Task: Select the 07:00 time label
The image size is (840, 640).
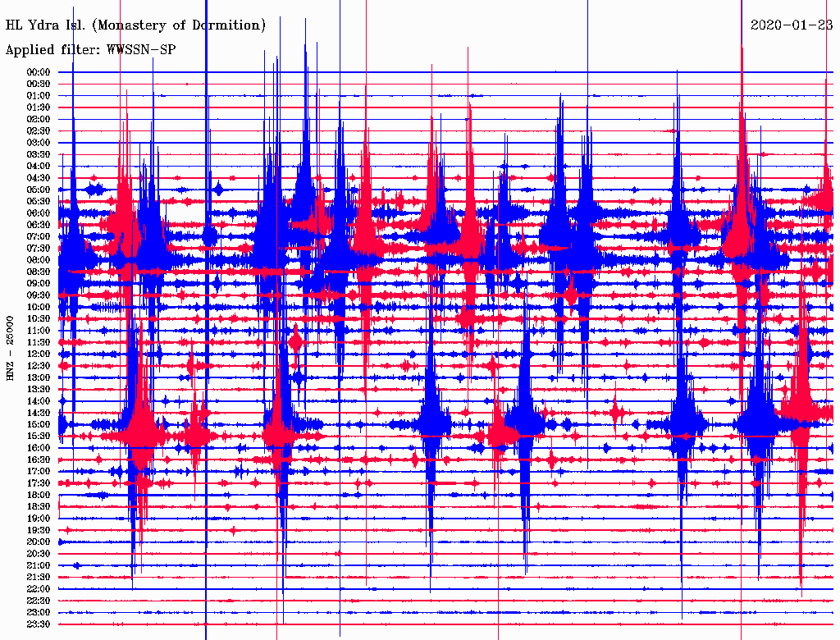Action: [x=39, y=236]
